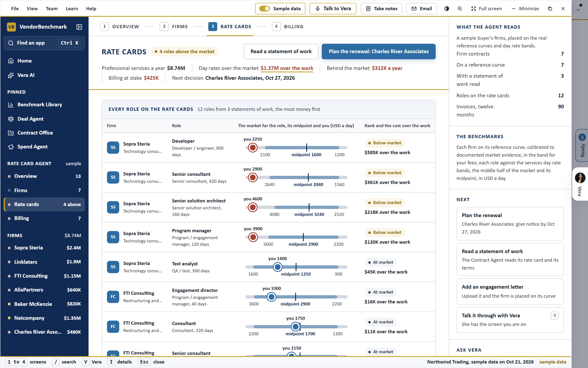This screenshot has width=588, height=368.
Task: Switch to the Overview step tab
Action: tap(120, 27)
